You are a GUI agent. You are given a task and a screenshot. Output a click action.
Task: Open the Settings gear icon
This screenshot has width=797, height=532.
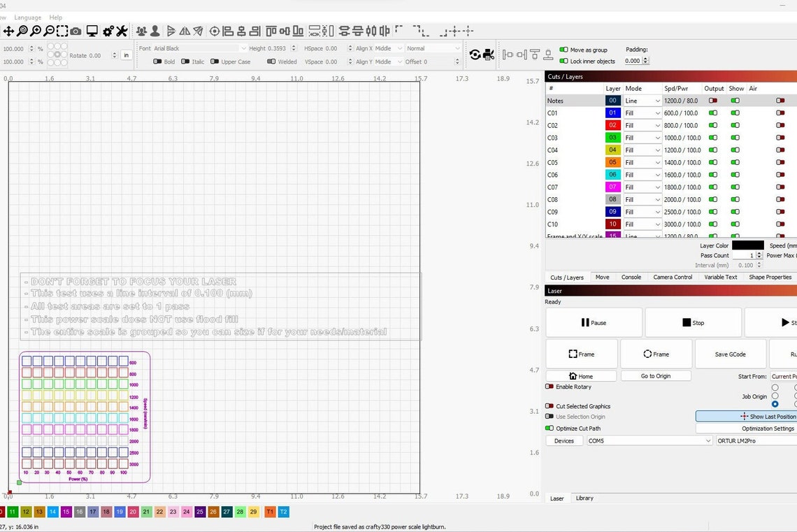point(108,31)
